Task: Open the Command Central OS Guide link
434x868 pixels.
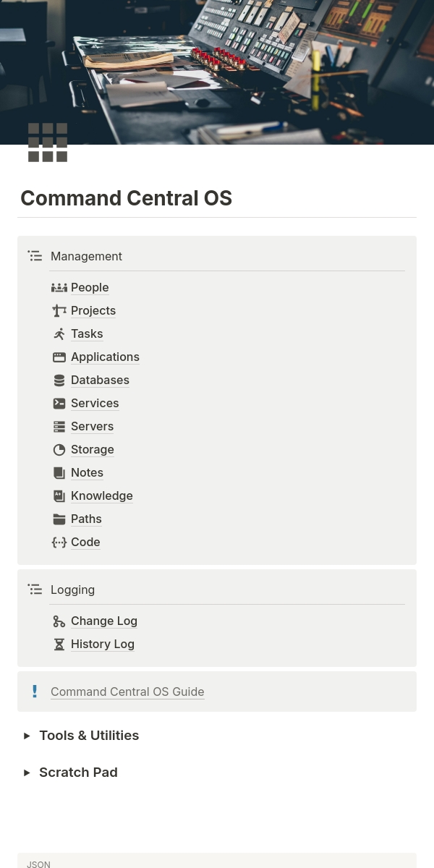Action: tap(127, 692)
